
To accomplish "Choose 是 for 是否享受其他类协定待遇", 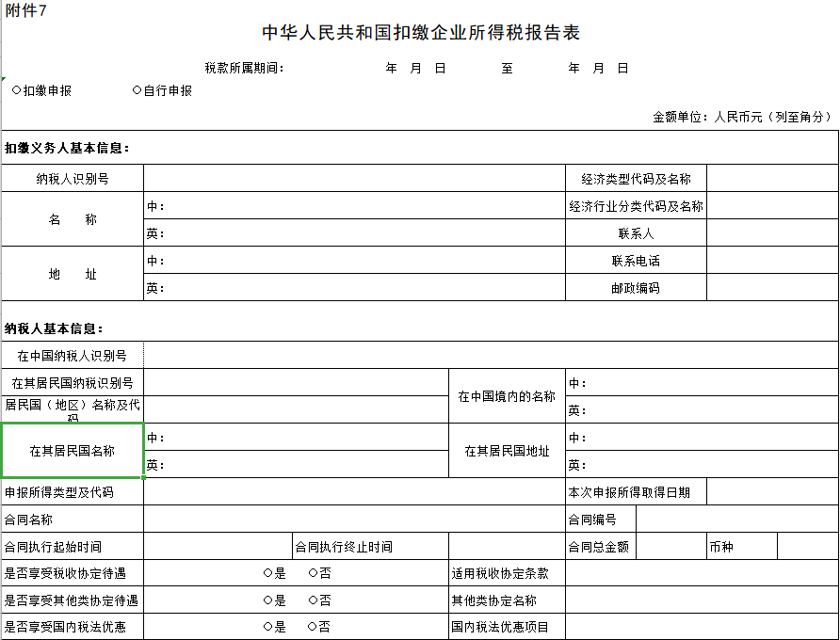I will [268, 600].
